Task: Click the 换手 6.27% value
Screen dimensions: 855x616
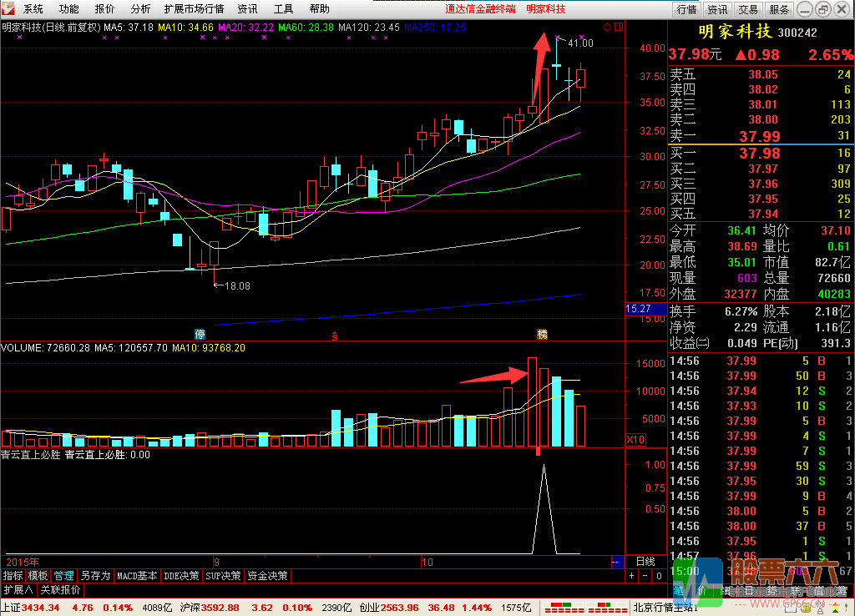Action: coord(741,312)
